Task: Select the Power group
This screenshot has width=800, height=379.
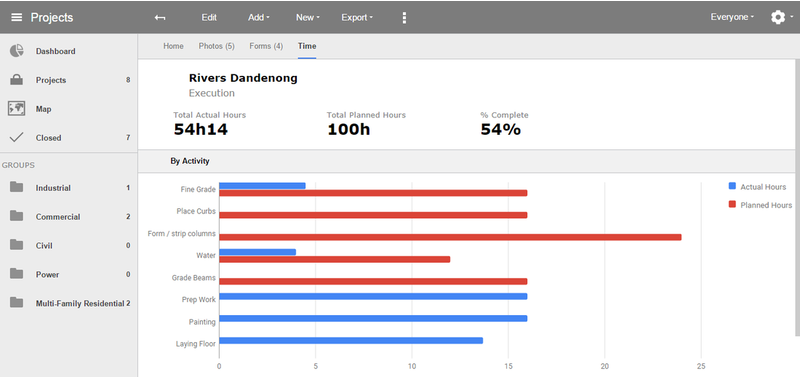Action: (x=47, y=274)
